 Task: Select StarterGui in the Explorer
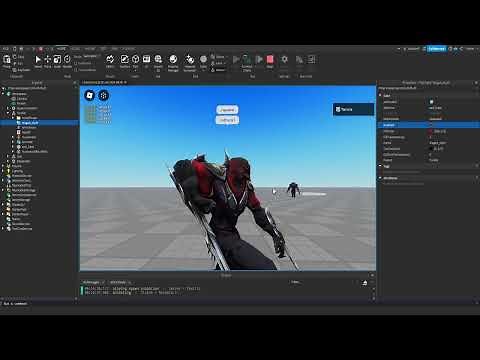pos(18,205)
